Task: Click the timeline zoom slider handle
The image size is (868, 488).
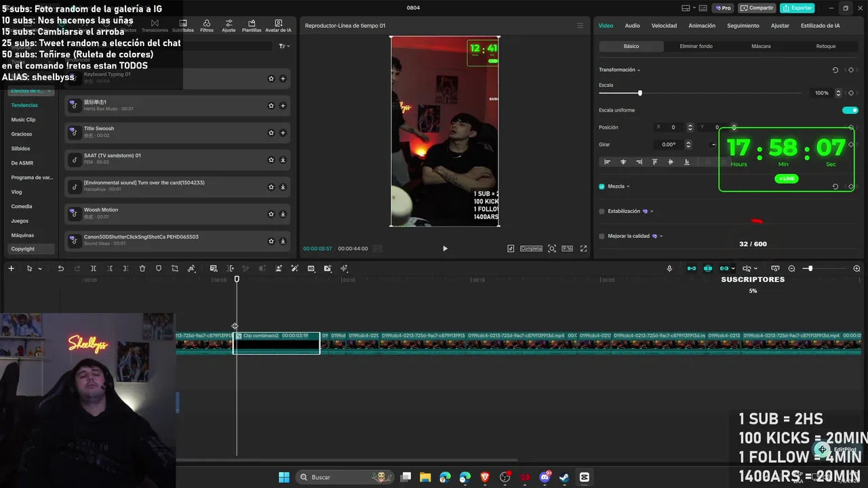Action: [810, 268]
